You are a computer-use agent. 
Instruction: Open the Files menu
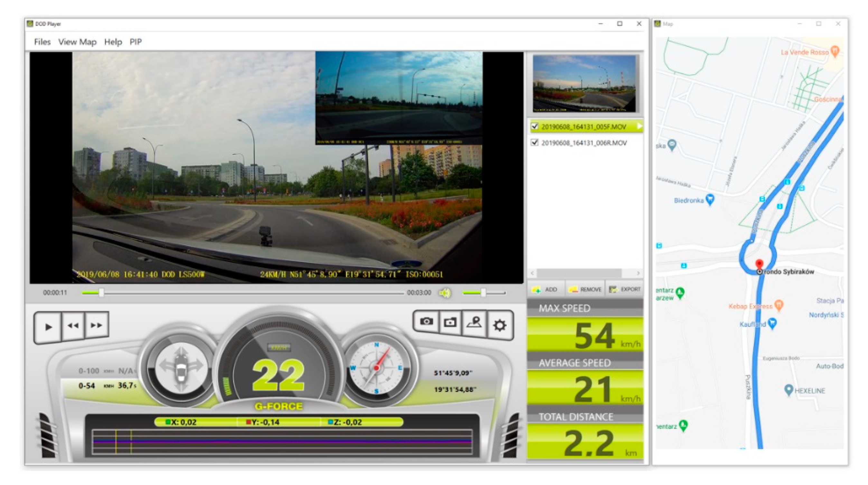tap(42, 42)
